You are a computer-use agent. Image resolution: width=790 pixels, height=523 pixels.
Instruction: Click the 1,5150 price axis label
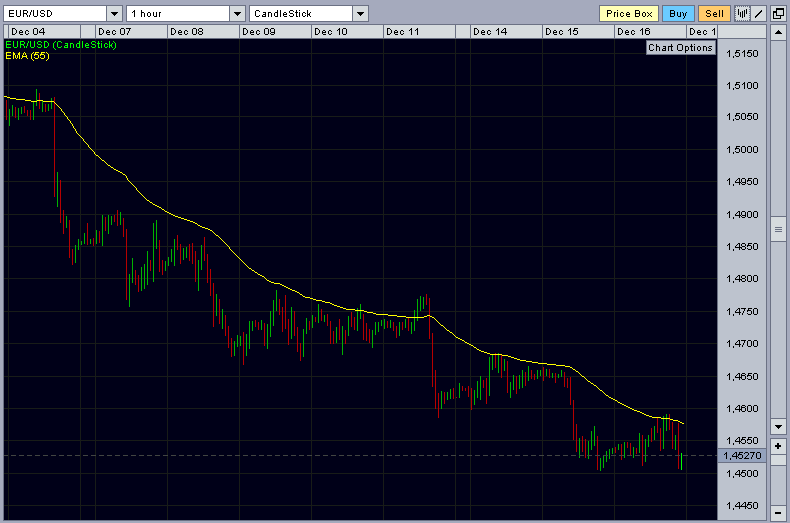742,54
